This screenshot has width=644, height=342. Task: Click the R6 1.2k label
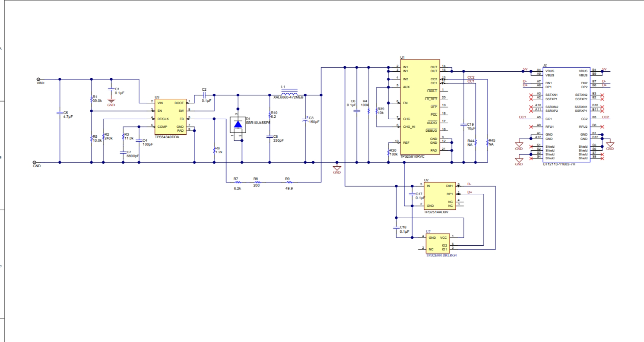[x=219, y=150]
